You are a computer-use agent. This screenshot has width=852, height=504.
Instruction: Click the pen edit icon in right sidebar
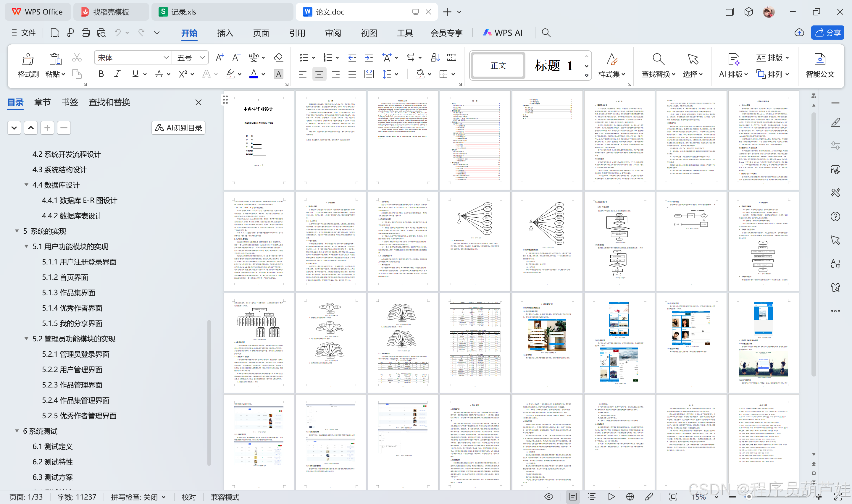[x=835, y=122]
